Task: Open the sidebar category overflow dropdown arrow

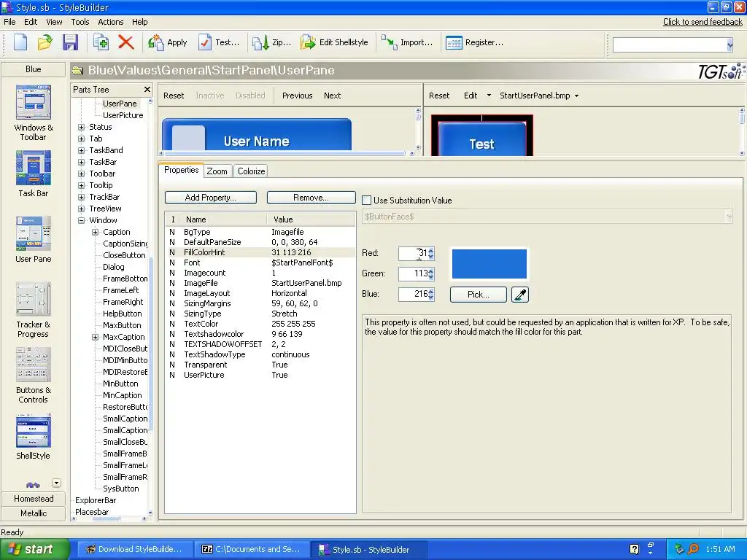Action: coord(56,483)
